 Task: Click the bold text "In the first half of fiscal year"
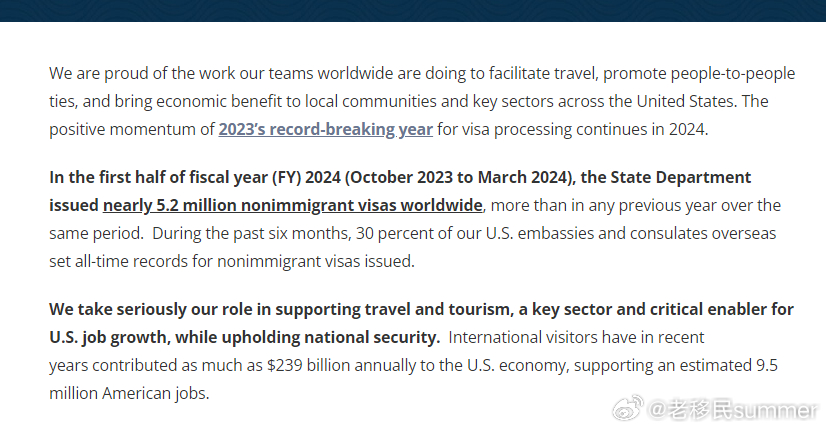click(x=159, y=178)
